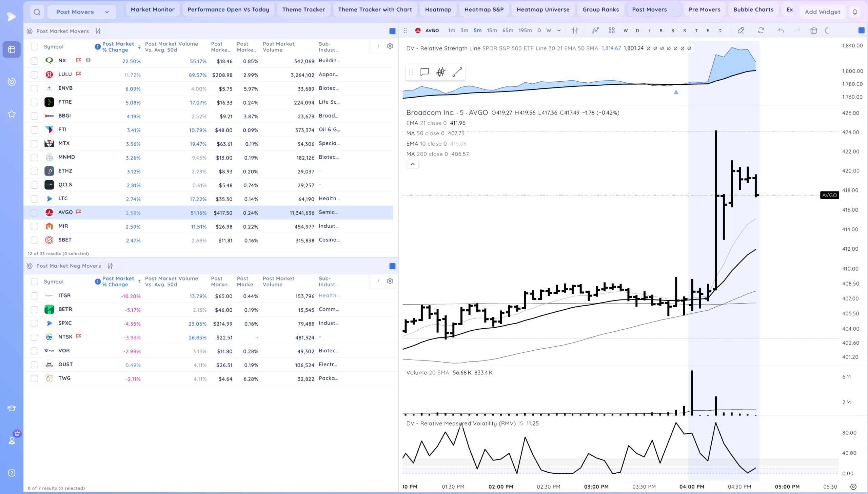Screen dimensions: 868x494
Task: Open Post Market Movers filter settings
Action: pyautogui.click(x=98, y=31)
